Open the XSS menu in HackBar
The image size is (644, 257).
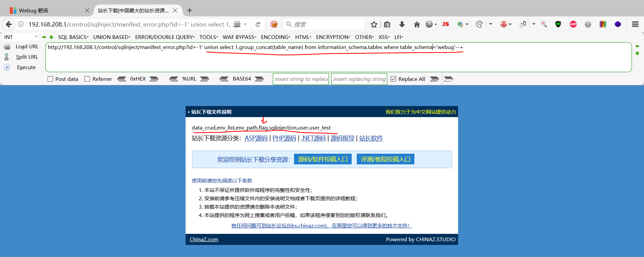coord(384,37)
